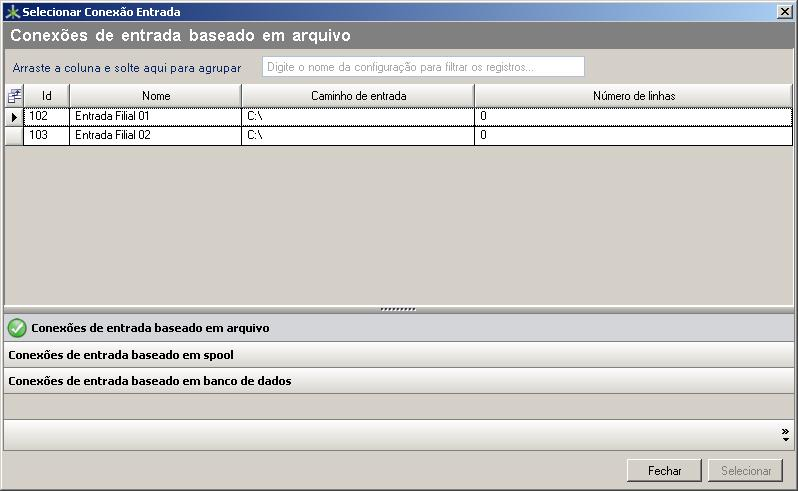Screen dimensions: 798x491
Task: Open Conexões de entrada baseado em arquivo
Action: (398, 328)
